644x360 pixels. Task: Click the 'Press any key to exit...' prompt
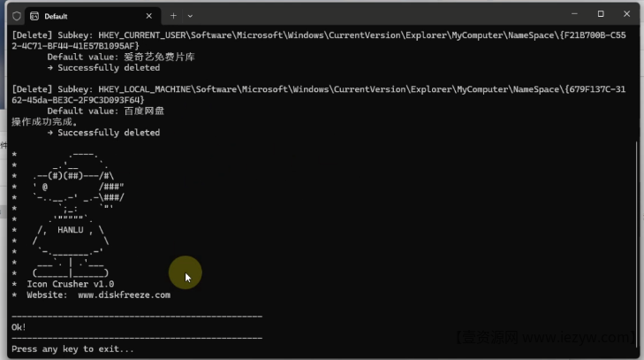[x=72, y=349]
